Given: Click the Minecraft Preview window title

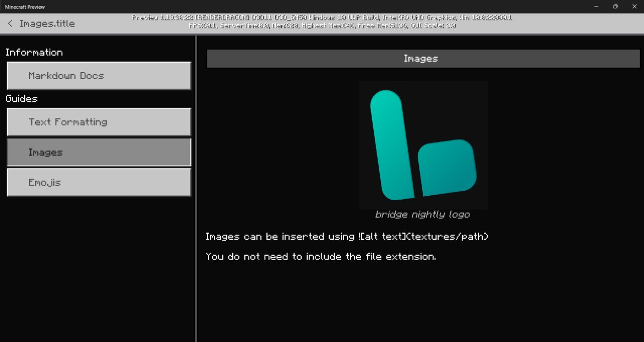Looking at the screenshot, I should [25, 7].
